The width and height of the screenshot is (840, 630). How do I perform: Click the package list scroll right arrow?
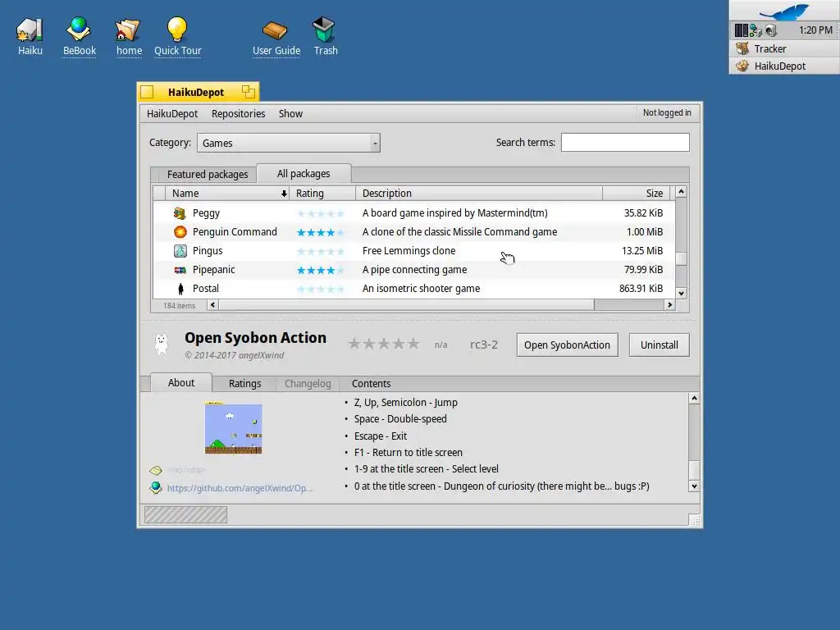coord(669,305)
